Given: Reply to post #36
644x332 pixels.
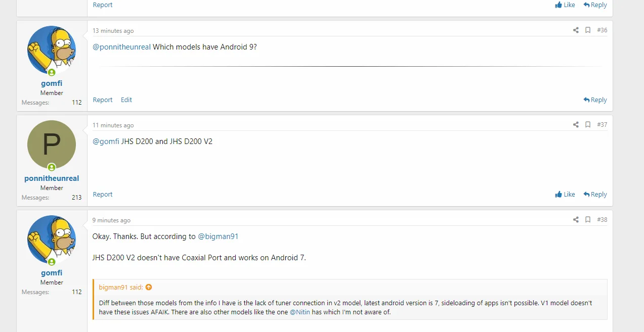Looking at the screenshot, I should tap(595, 100).
